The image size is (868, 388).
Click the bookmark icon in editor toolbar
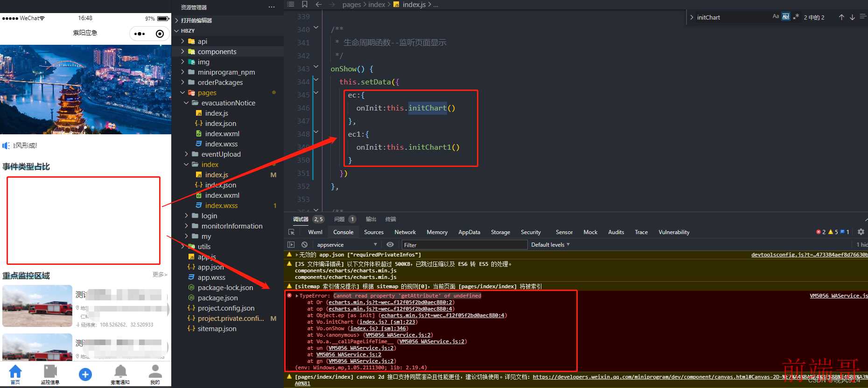(x=305, y=4)
